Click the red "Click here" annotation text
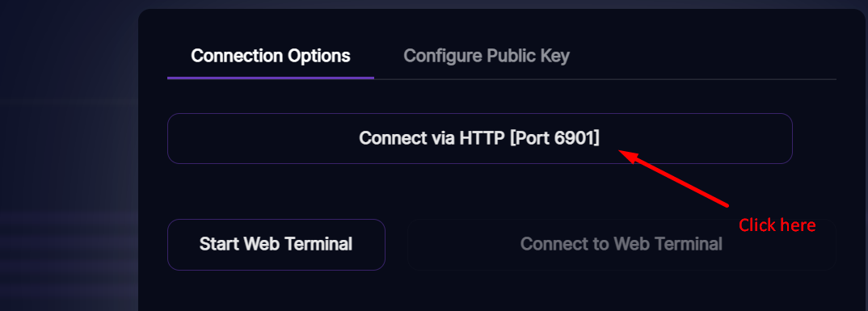868x311 pixels. coord(777,225)
